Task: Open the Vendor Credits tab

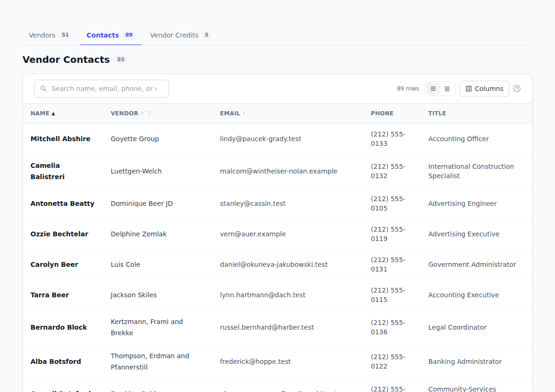Action: [x=180, y=35]
